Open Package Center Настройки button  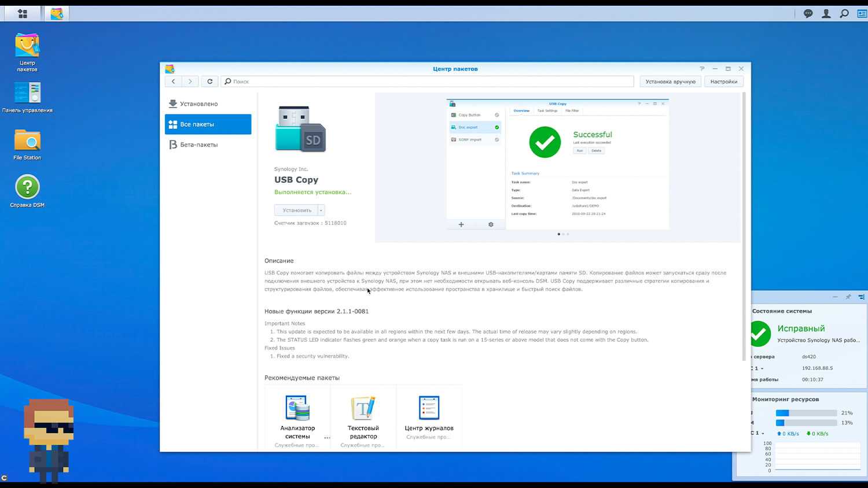pyautogui.click(x=723, y=82)
